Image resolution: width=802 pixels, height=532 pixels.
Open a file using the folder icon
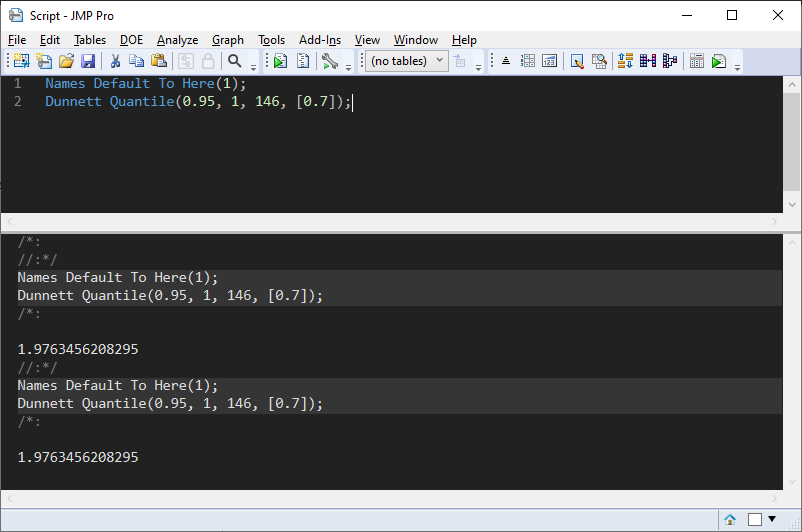click(x=66, y=61)
